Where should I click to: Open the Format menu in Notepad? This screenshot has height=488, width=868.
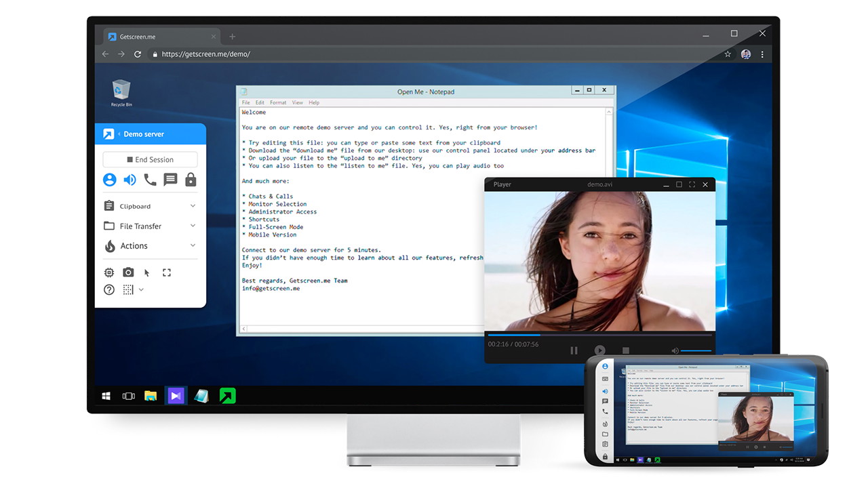pyautogui.click(x=278, y=103)
